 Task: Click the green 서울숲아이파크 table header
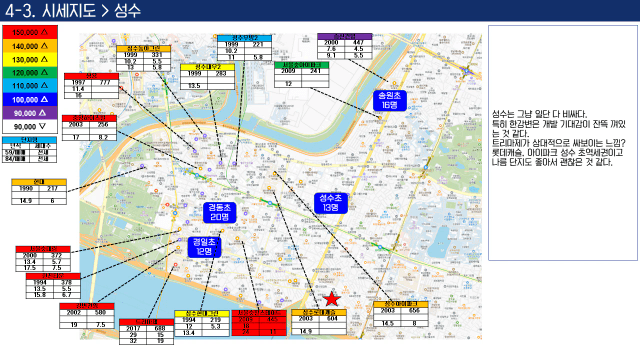point(302,65)
